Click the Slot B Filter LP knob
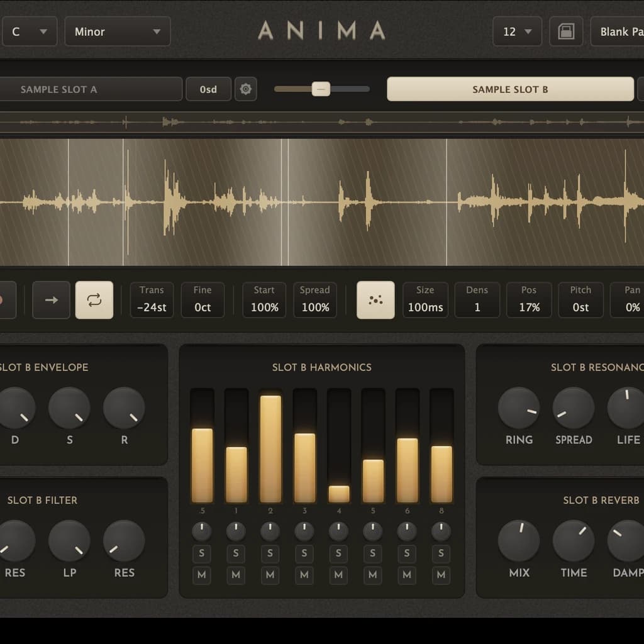 tap(69, 540)
